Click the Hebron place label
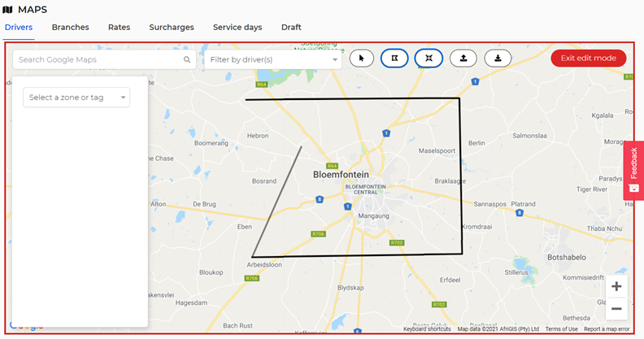Image resolution: width=644 pixels, height=339 pixels. [258, 136]
